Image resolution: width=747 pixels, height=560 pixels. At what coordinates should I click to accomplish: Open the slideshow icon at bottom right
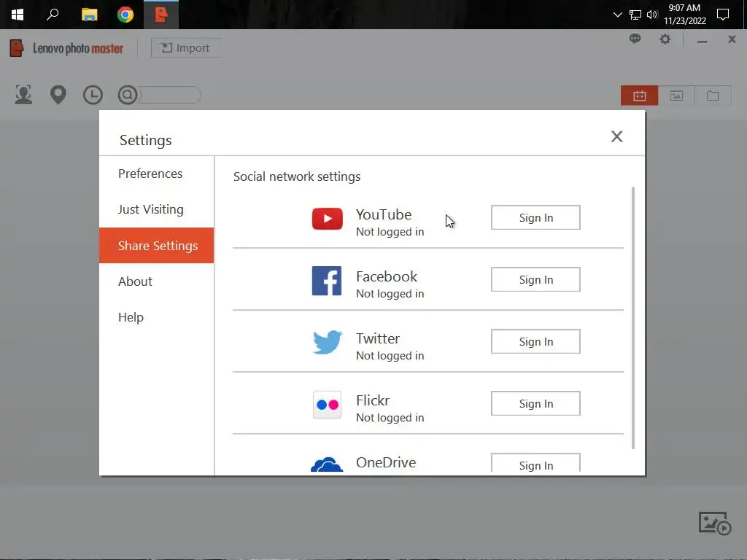[x=715, y=524]
